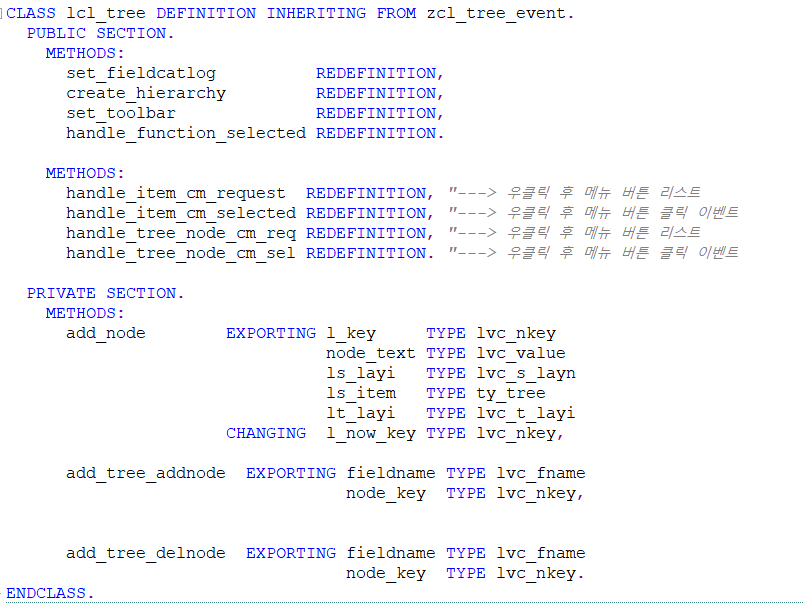Click the l_now_key parameter

tap(371, 433)
